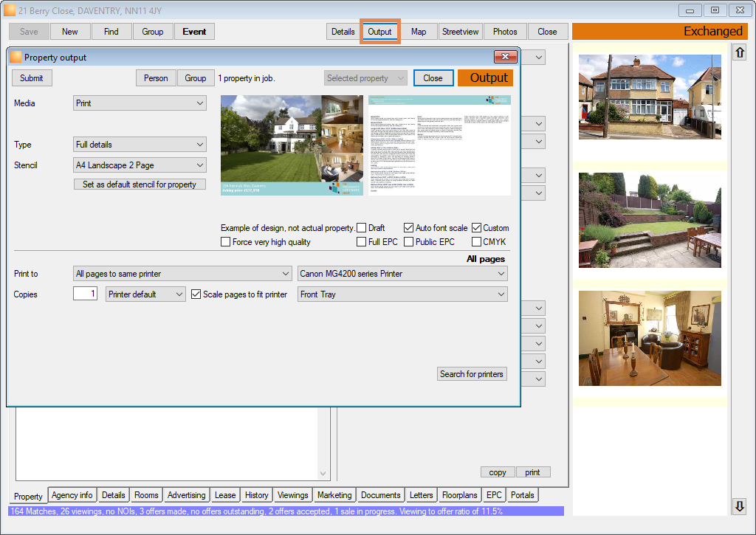Open the Map view

click(419, 31)
